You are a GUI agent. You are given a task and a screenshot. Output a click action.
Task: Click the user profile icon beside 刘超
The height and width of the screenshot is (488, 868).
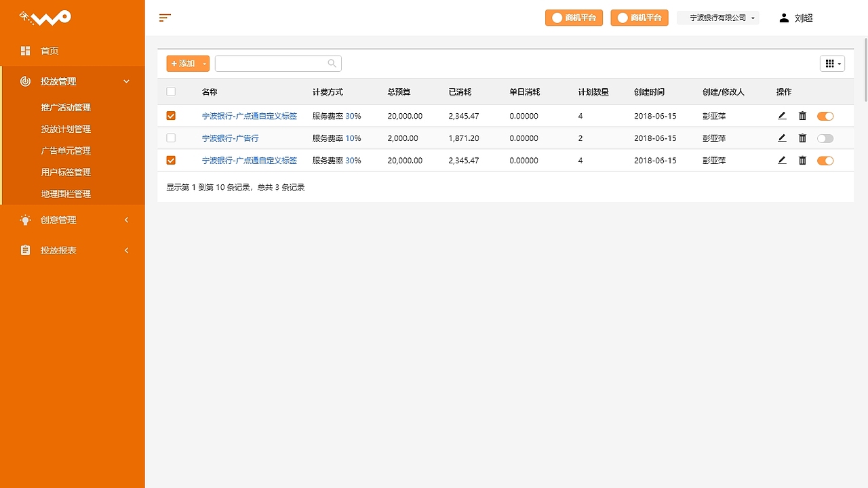[x=783, y=18]
